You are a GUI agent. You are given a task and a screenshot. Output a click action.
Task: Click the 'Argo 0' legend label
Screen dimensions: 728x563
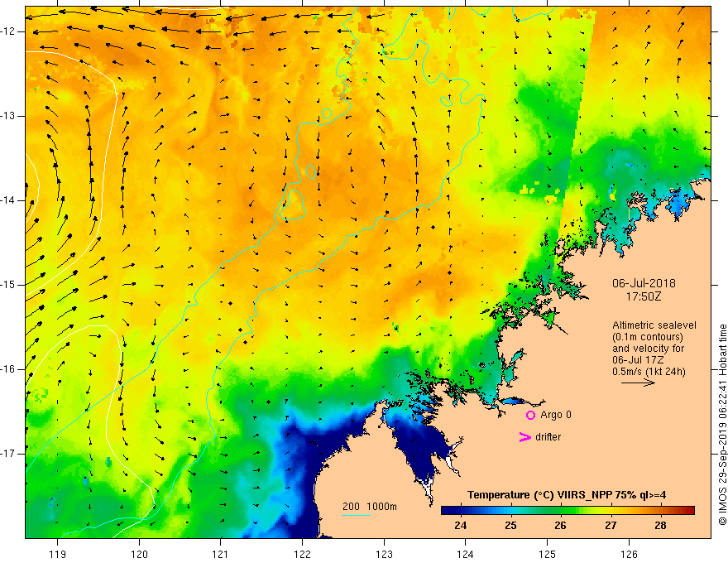tap(556, 415)
